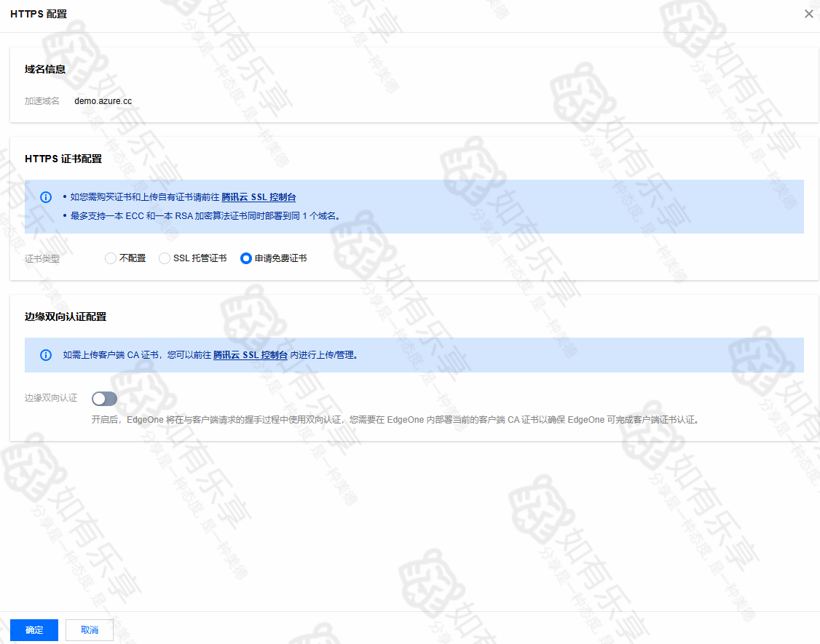Open 腾讯云 SSL 控制台 link in client CA notice
Image resolution: width=820 pixels, height=644 pixels.
[x=250, y=355]
